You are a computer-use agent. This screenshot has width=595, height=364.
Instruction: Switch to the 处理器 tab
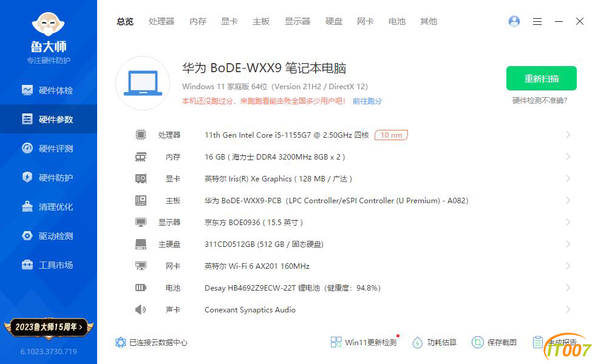[161, 22]
